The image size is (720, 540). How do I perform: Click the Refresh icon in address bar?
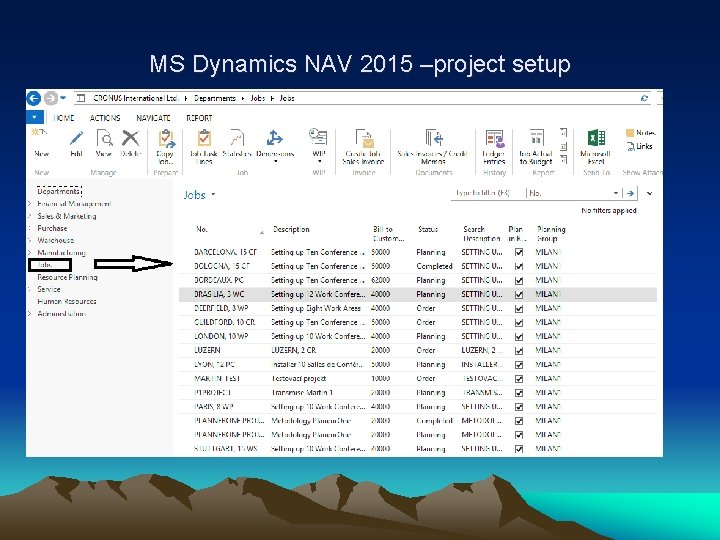[x=644, y=98]
